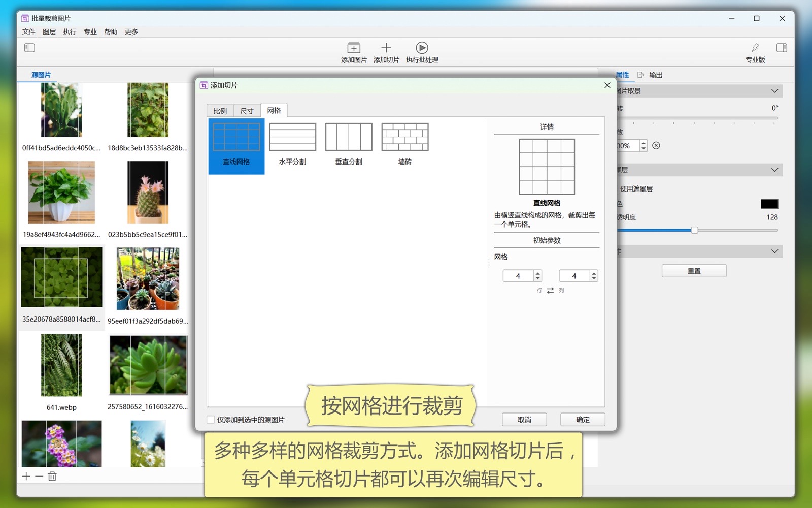Click the 确定 button
This screenshot has height=508, width=812.
click(582, 420)
